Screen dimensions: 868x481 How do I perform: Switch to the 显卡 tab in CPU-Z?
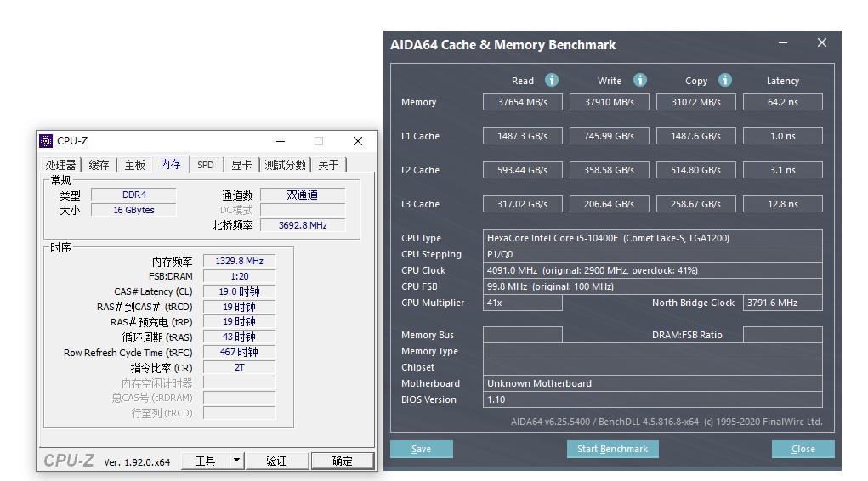pos(241,165)
